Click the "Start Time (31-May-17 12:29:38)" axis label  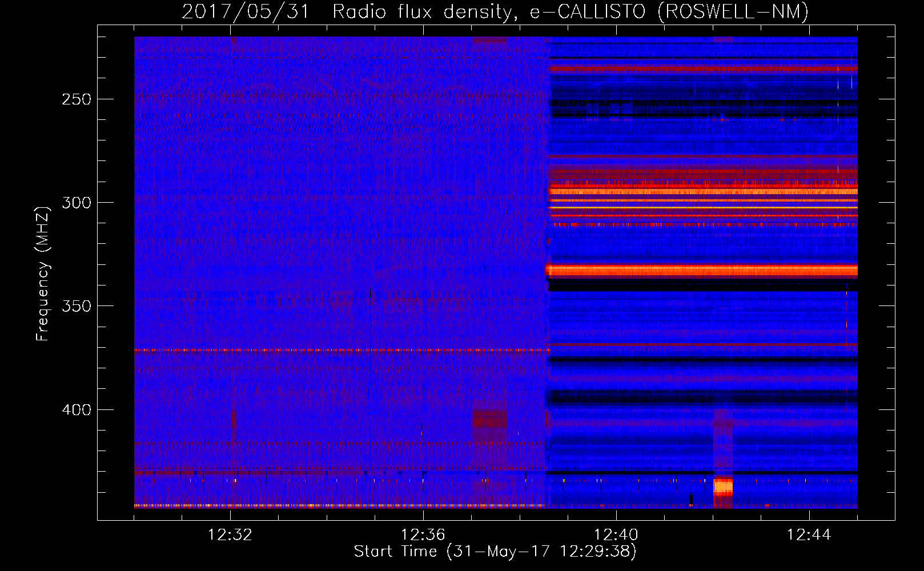click(495, 552)
